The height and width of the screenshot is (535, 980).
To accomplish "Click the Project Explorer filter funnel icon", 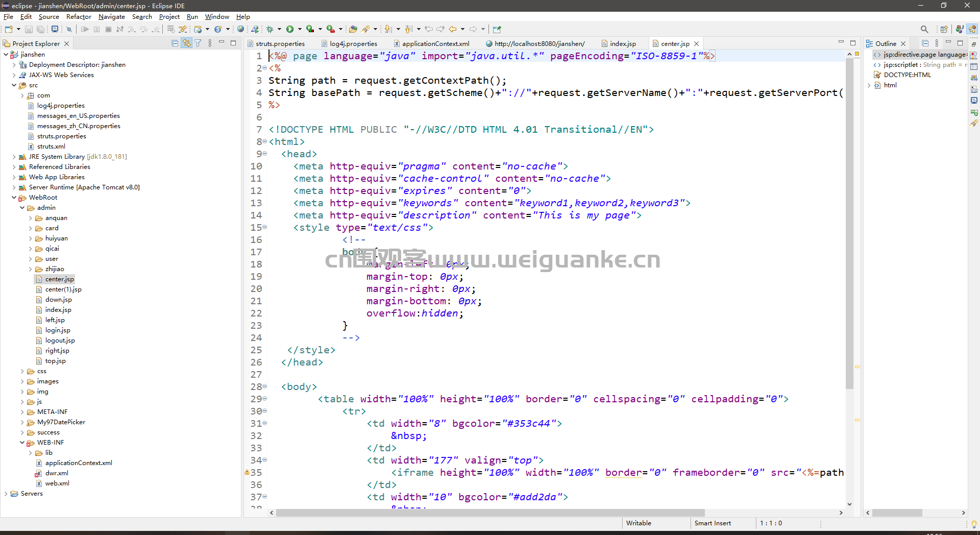I will tap(198, 43).
